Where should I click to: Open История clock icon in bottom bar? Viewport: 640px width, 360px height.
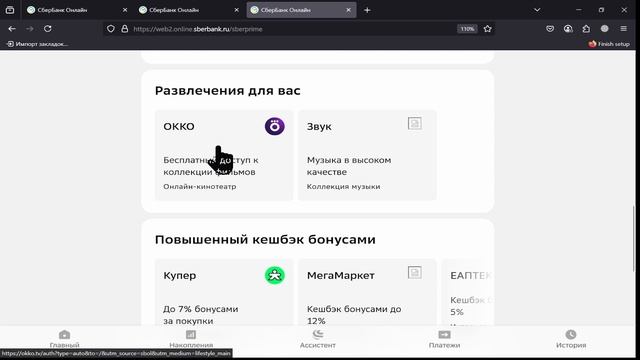point(571,335)
